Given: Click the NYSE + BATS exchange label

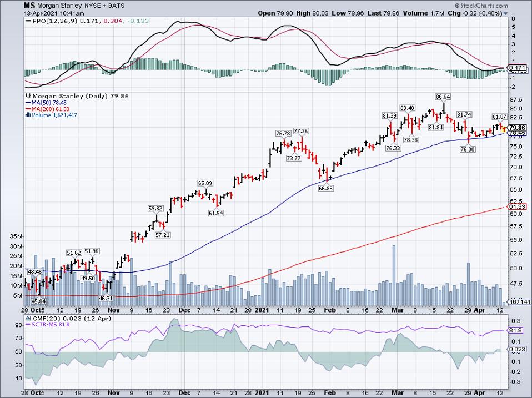Looking at the screenshot, I should (104, 6).
